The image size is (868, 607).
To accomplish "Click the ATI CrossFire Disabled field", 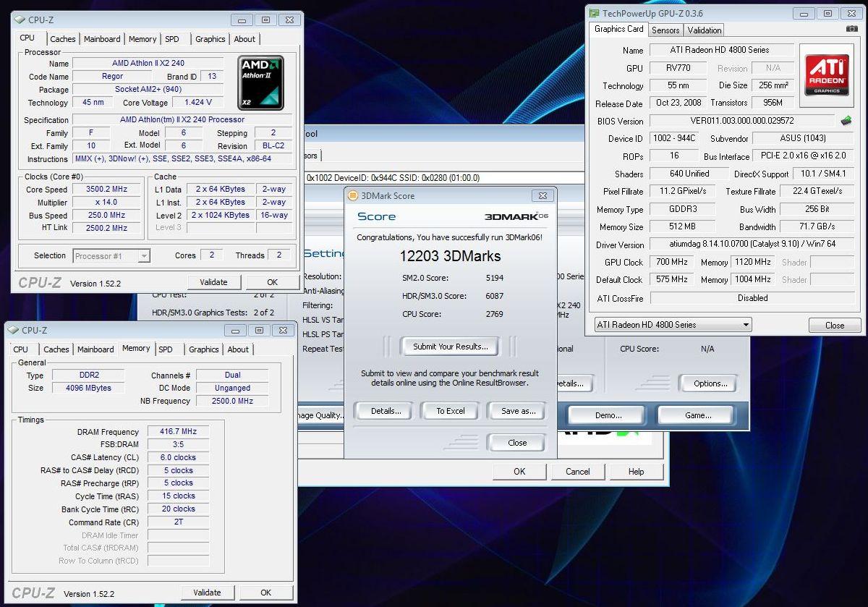I will click(752, 297).
